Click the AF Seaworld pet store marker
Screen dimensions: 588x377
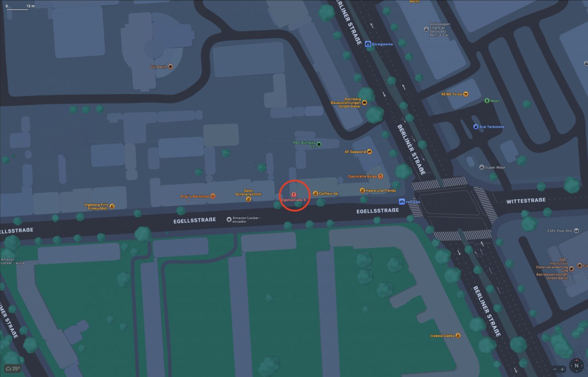(x=369, y=152)
